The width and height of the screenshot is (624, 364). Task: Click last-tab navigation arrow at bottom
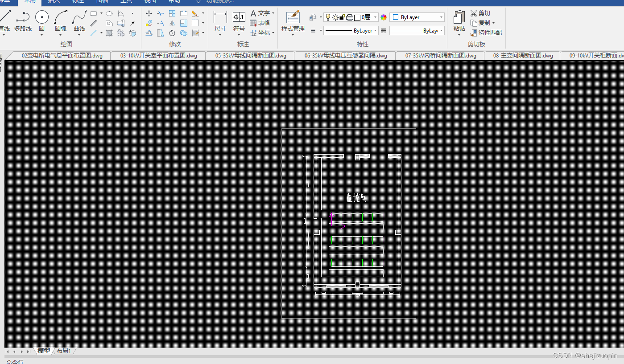coord(29,352)
